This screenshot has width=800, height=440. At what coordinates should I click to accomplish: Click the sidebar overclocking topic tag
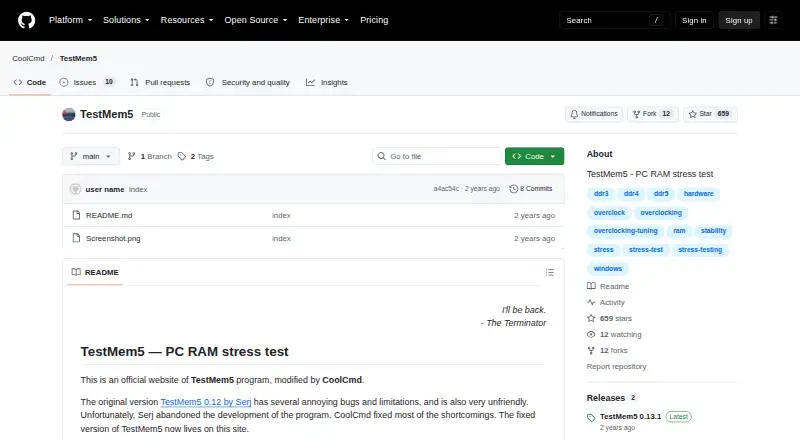point(661,213)
